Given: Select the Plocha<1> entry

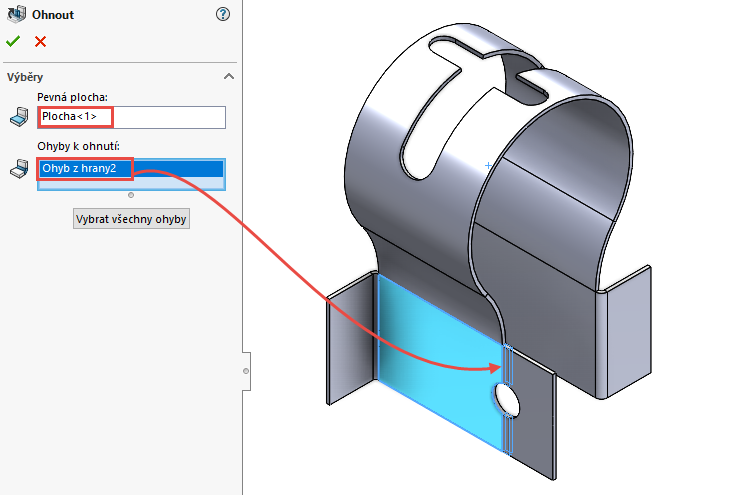Looking at the screenshot, I should 69,116.
